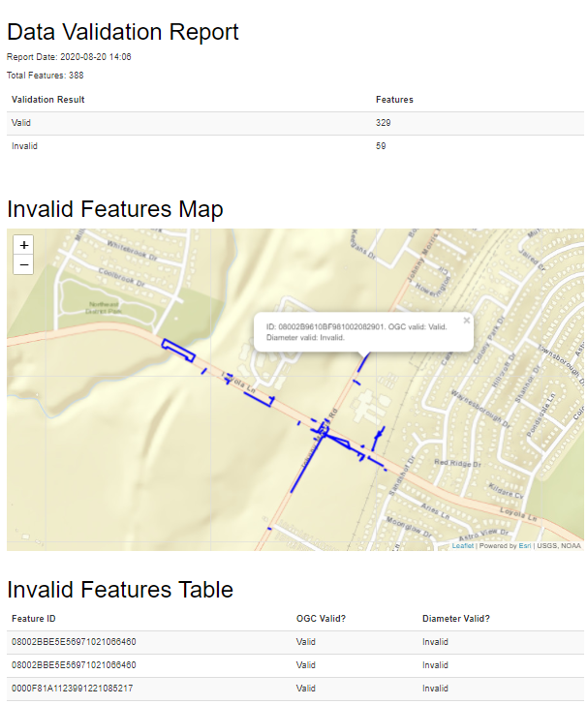Select the Valid row in summary table
Viewport: 588px width, 705px height.
(21, 123)
